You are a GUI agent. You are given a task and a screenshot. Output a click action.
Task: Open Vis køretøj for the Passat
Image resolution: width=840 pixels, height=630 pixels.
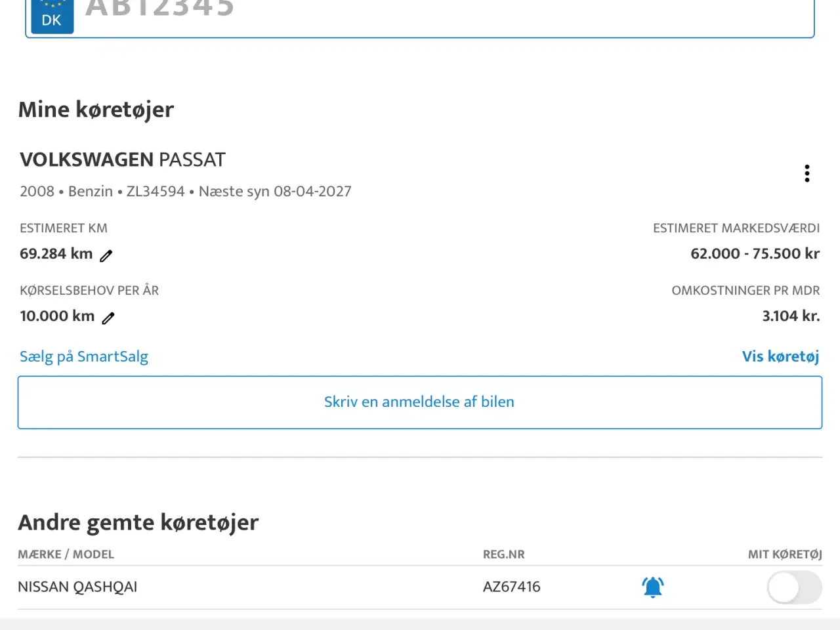(780, 356)
